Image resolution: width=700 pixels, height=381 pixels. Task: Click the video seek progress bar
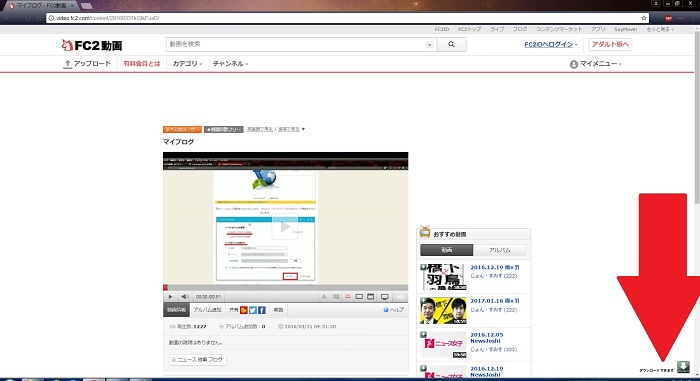pos(285,288)
